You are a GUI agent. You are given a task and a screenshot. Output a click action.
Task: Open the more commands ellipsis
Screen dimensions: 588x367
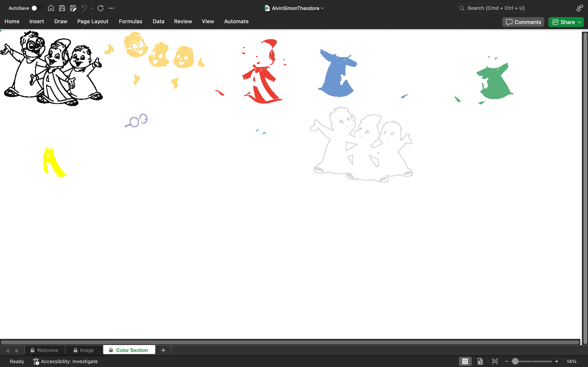point(111,8)
